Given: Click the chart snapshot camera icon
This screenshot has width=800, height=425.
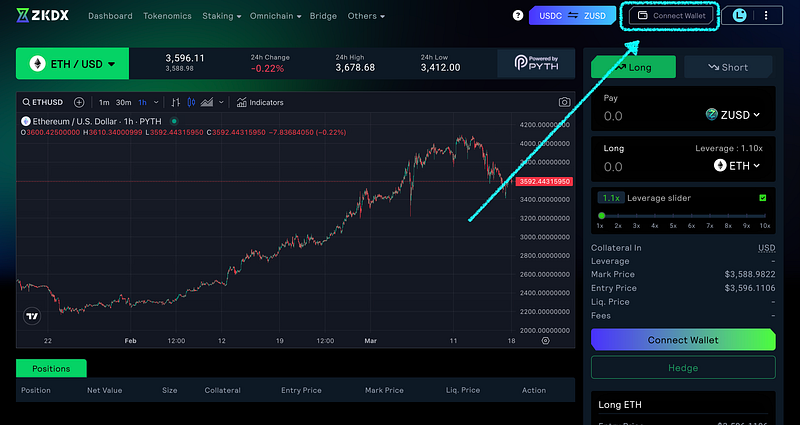Looking at the screenshot, I should point(565,102).
